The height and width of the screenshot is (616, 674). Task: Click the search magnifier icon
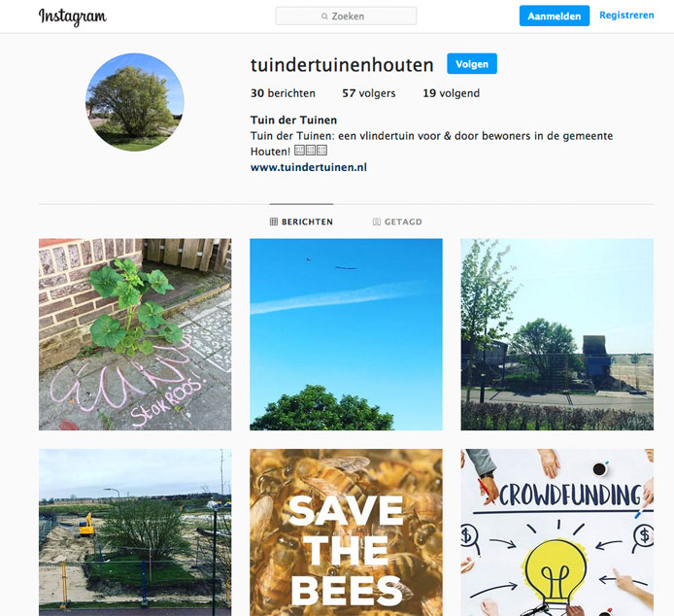pyautogui.click(x=324, y=17)
